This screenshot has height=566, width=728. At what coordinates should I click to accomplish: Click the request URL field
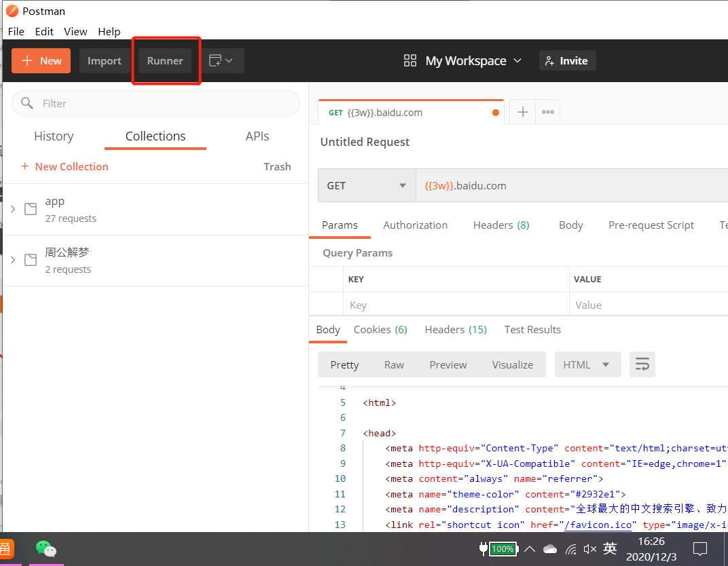click(572, 185)
